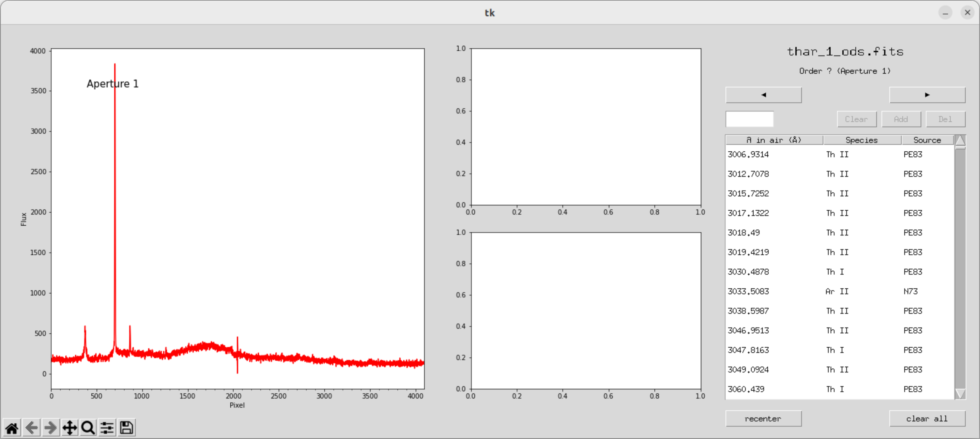Select the Pan axes tool
The image size is (980, 439).
click(x=69, y=428)
